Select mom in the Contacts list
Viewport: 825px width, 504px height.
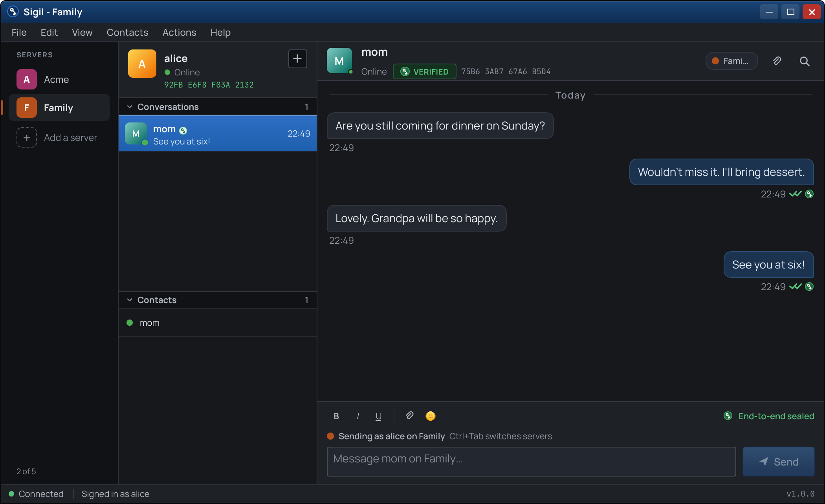218,323
